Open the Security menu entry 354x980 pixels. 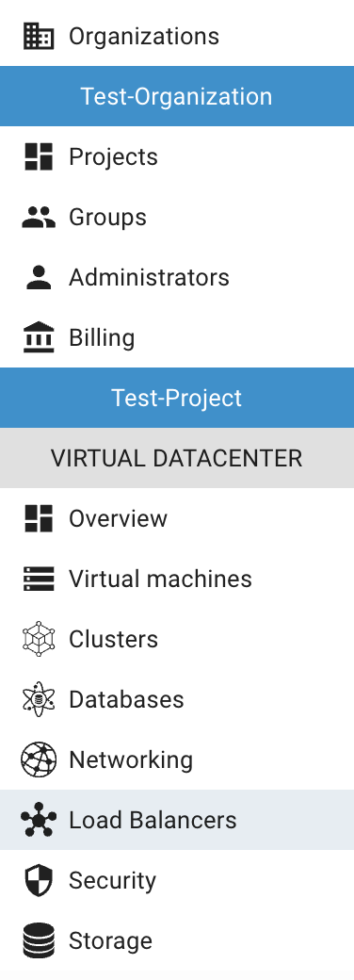pos(177,880)
